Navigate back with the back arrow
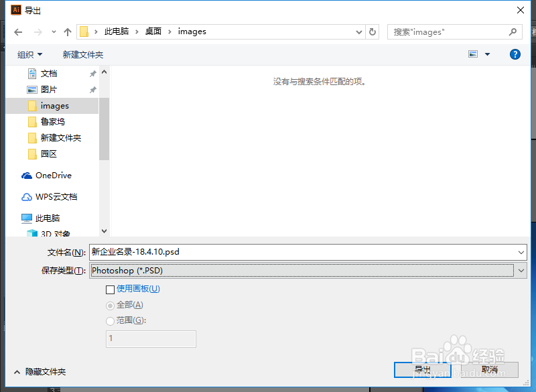 pos(18,31)
